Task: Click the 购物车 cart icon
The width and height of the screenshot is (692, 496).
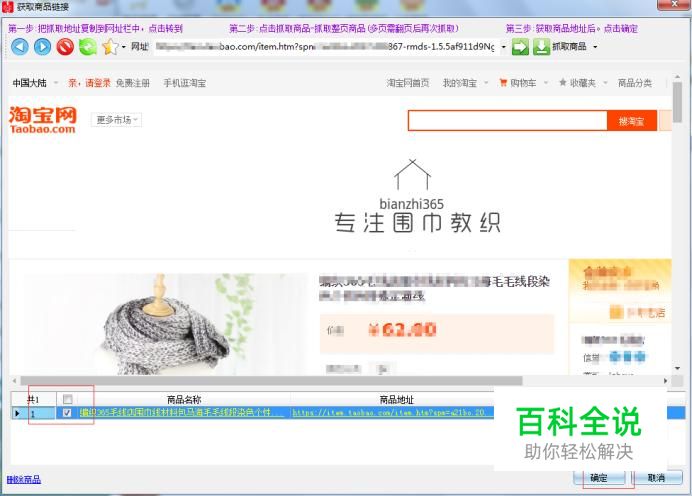Action: click(503, 83)
